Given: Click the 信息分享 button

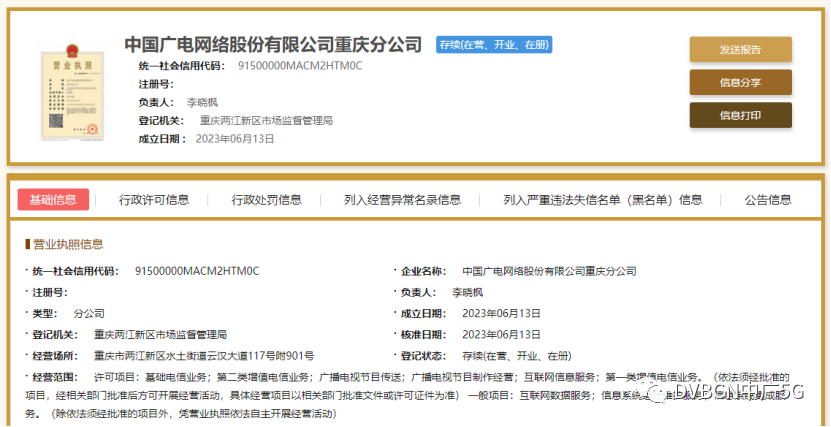Looking at the screenshot, I should click(740, 83).
